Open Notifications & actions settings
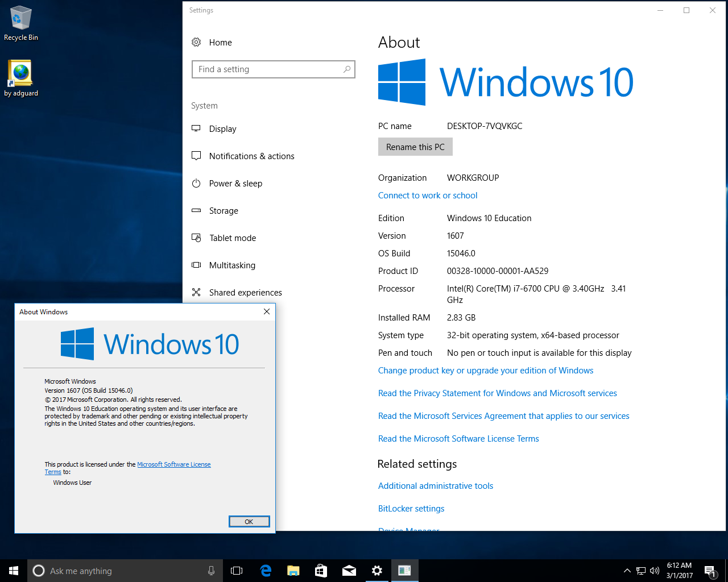 click(x=251, y=156)
